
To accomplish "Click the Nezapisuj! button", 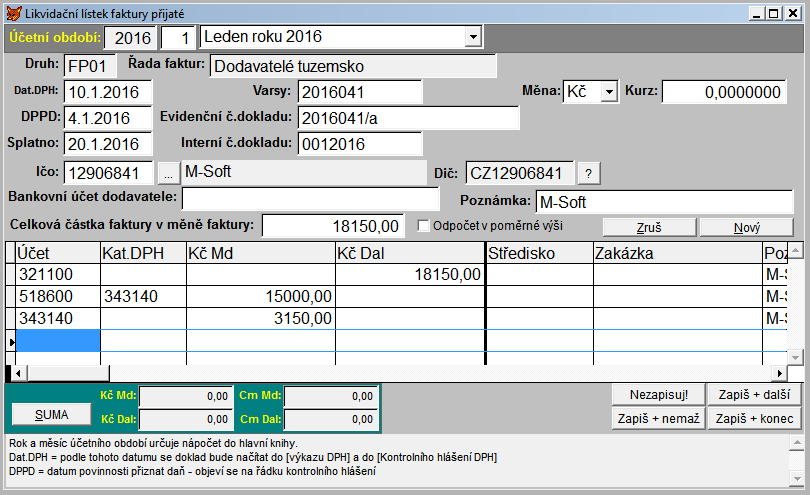I will coord(658,395).
